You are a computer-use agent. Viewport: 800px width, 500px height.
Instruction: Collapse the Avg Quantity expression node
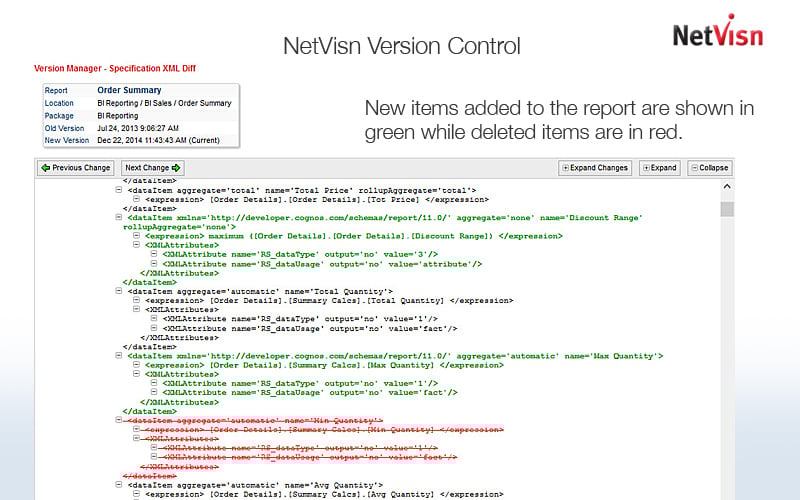136,494
